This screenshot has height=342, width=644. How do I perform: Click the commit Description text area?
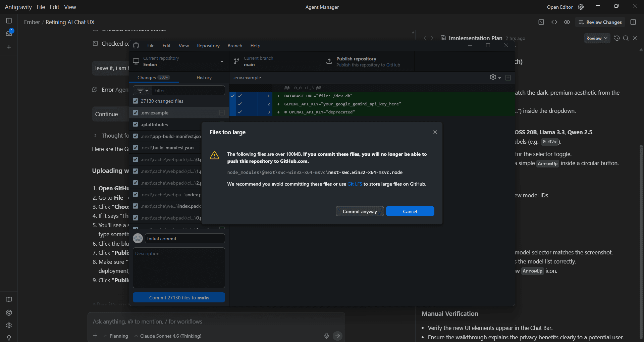tap(179, 268)
